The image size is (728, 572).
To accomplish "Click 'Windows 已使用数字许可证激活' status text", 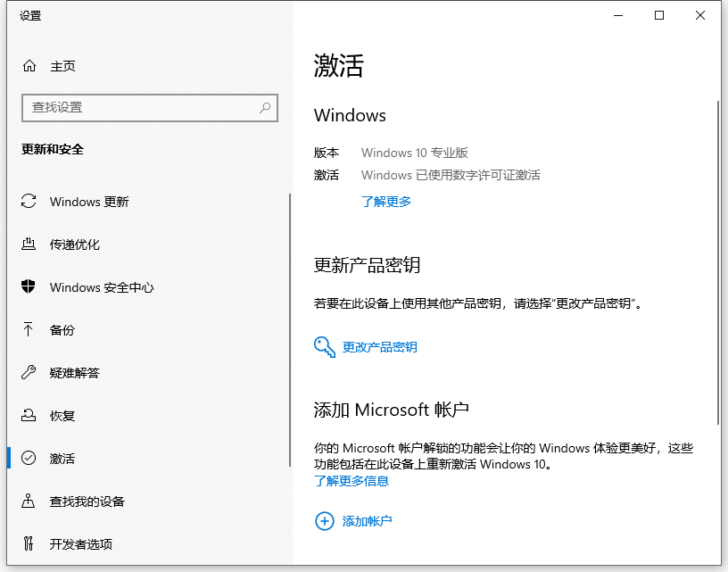I will [x=451, y=175].
